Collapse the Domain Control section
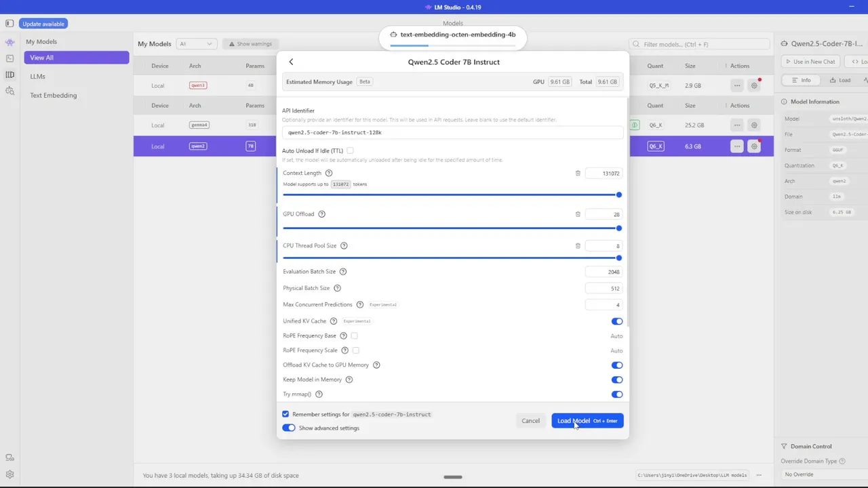The image size is (868, 488). pos(784,447)
